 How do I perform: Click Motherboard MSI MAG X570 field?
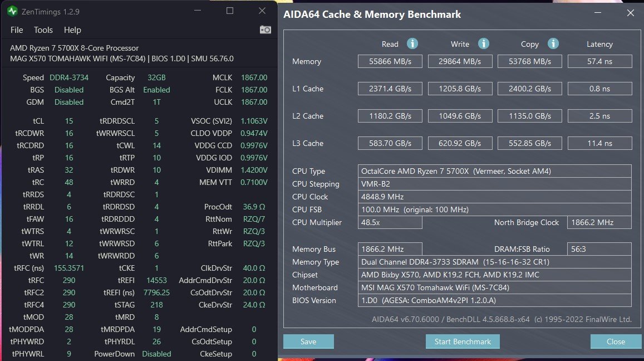(x=494, y=287)
